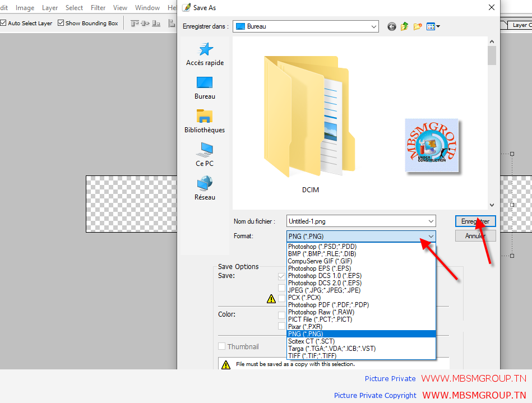
Task: Go up one folder level
Action: click(x=404, y=26)
